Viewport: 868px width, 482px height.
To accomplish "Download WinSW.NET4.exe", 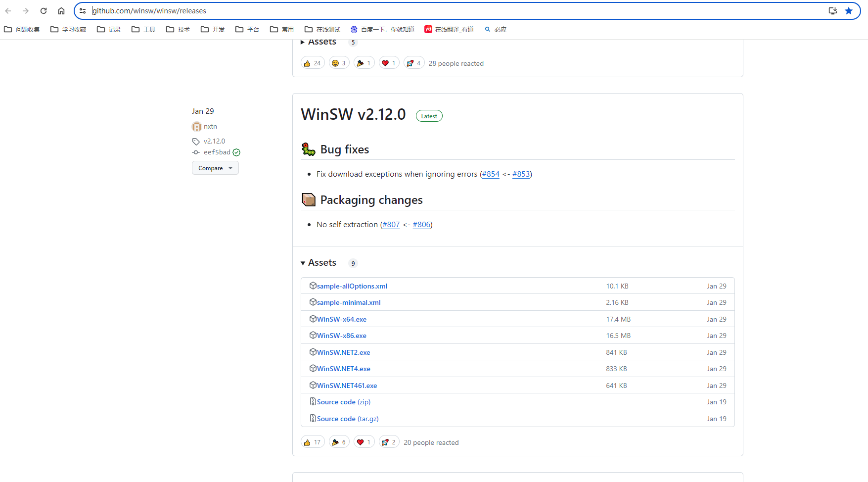I will pyautogui.click(x=344, y=369).
